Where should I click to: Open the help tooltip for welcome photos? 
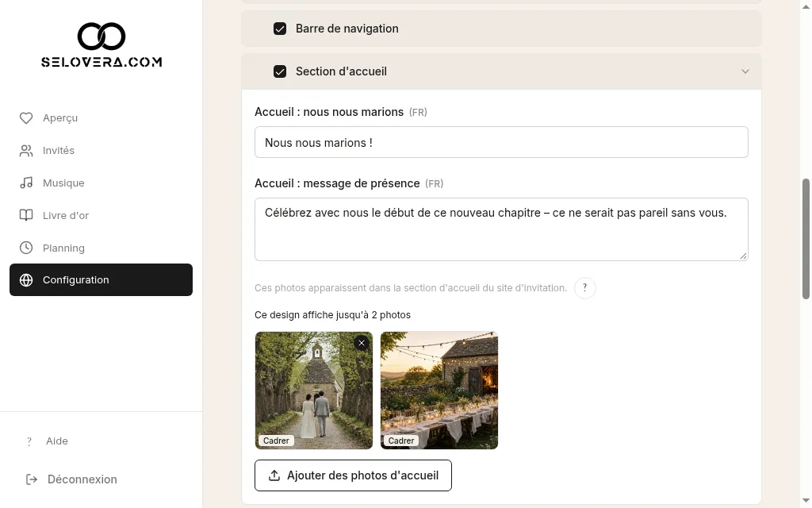[584, 287]
